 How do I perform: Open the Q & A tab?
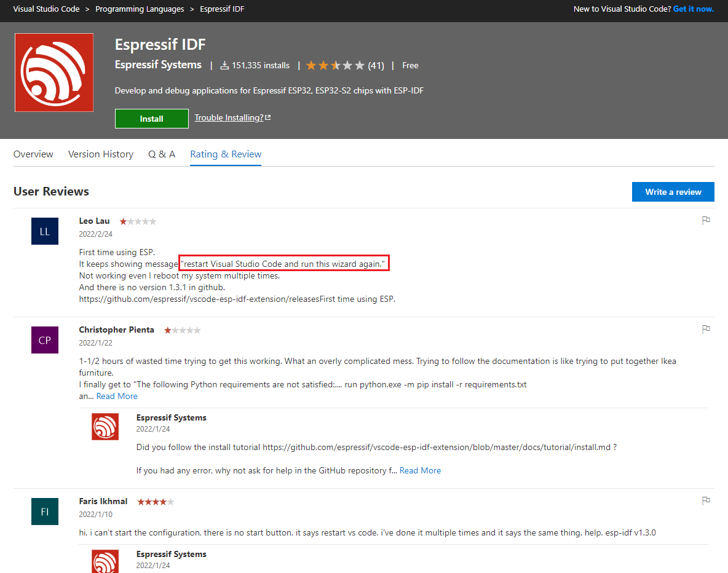click(162, 154)
